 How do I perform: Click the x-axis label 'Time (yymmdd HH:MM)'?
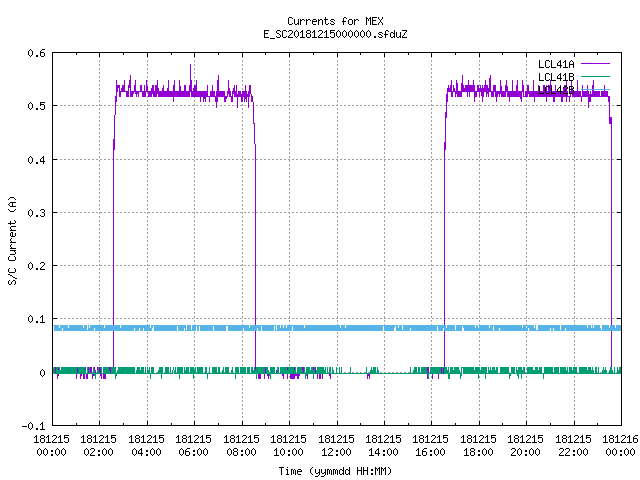pyautogui.click(x=335, y=471)
